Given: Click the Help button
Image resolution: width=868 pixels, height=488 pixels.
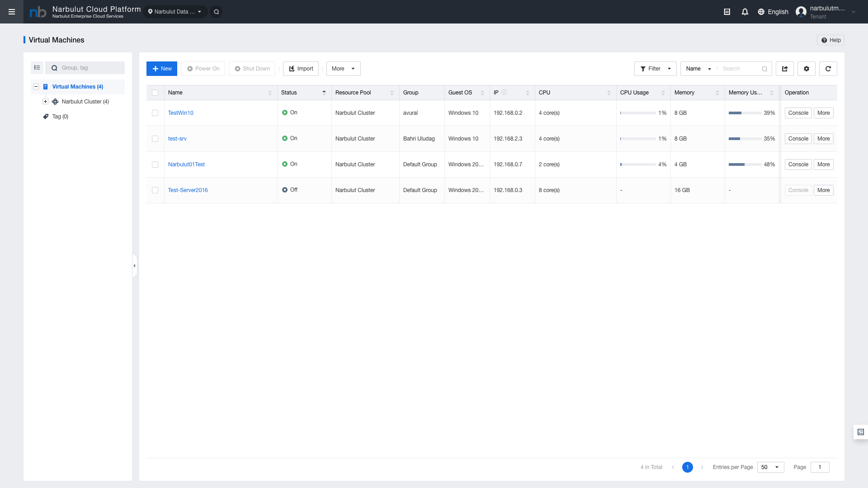Looking at the screenshot, I should click(x=831, y=40).
